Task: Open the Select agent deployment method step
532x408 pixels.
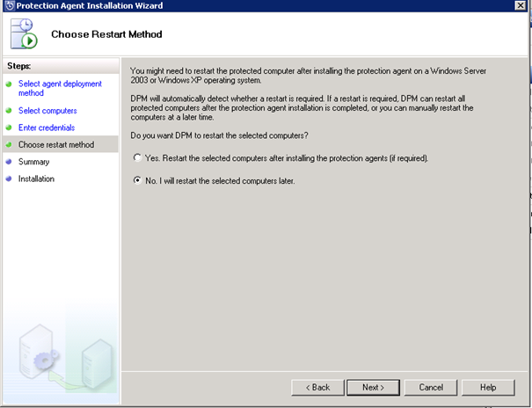Action: click(x=60, y=88)
